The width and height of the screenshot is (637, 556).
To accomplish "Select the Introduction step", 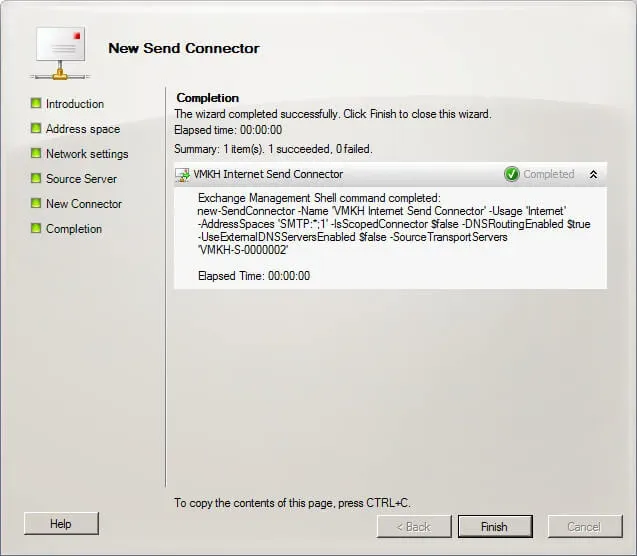I will (75, 104).
